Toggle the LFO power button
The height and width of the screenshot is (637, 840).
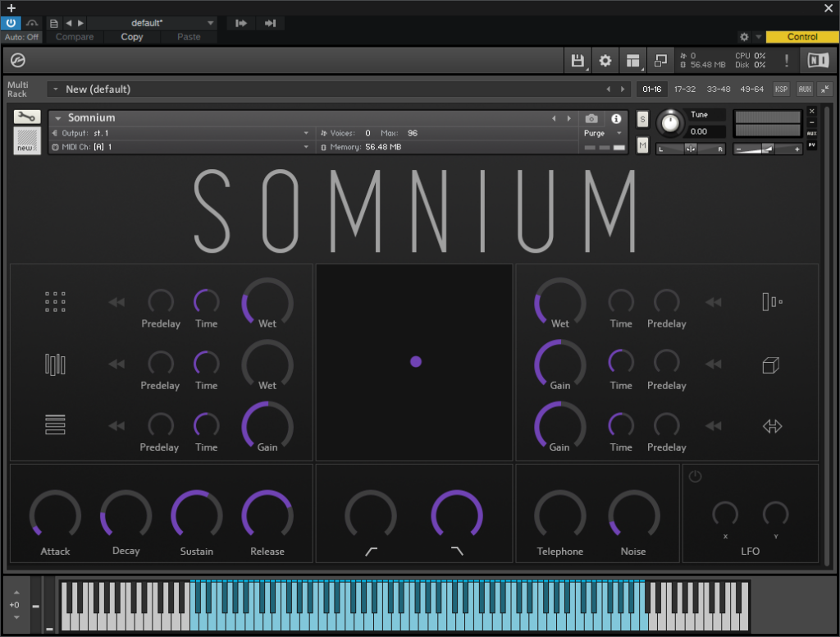[x=695, y=476]
